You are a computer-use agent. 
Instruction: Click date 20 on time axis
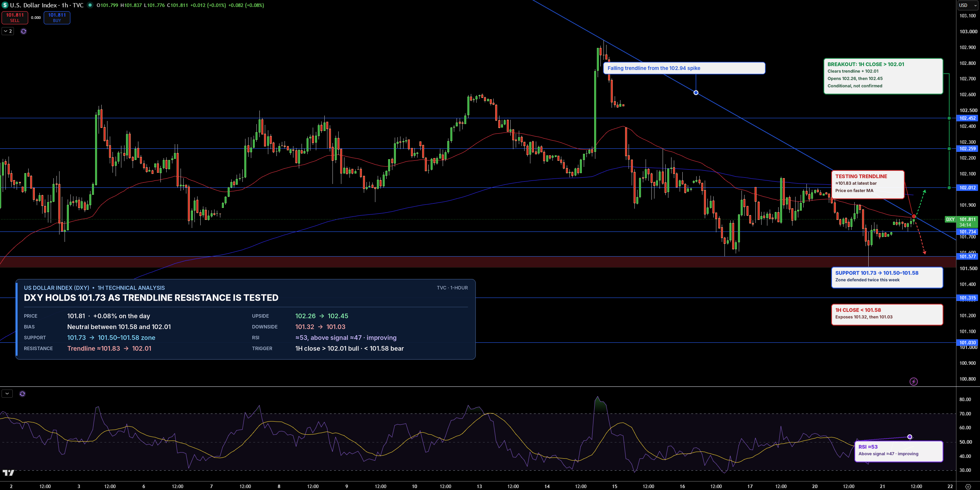tap(815, 486)
